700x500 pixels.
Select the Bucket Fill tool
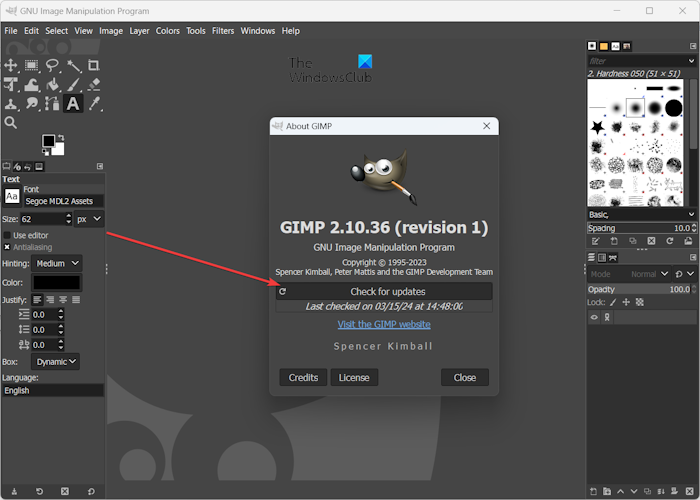52,84
